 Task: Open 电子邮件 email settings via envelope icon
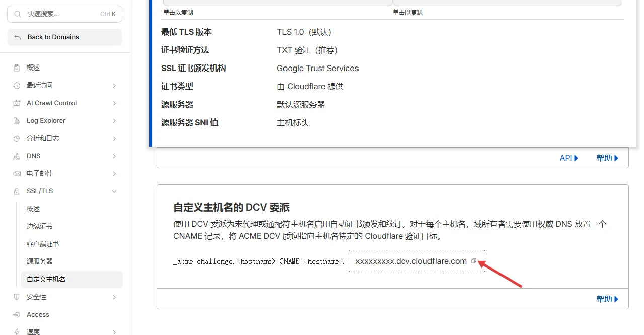tap(18, 173)
